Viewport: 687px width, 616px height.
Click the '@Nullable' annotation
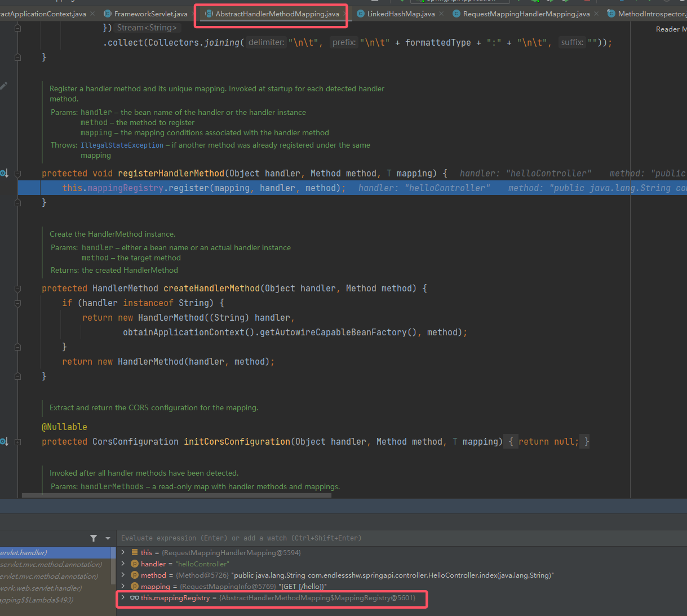[x=64, y=427]
